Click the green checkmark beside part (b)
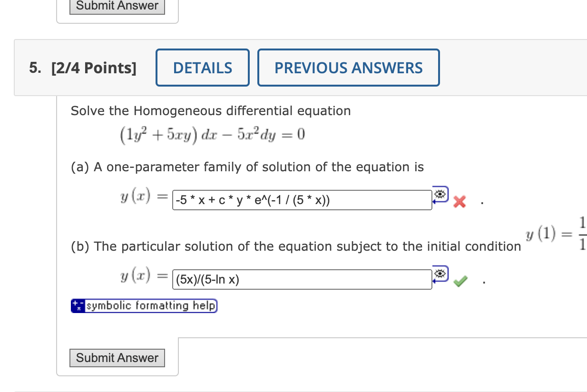The width and height of the screenshot is (587, 392). (x=460, y=281)
